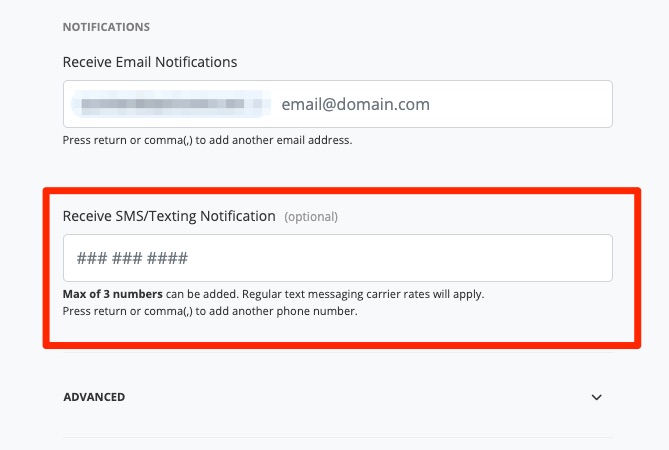
Task: Click the ADVANCED section header label
Action: (94, 397)
